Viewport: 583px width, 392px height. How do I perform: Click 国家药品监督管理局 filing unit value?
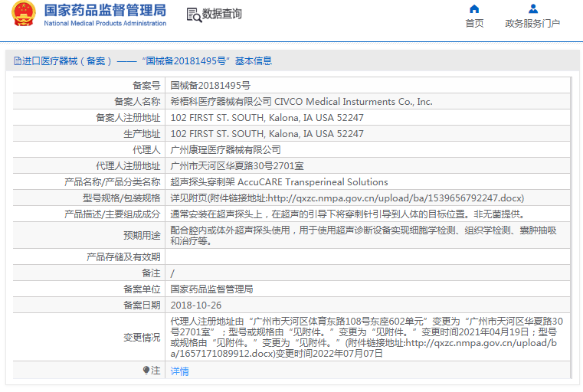click(x=211, y=289)
